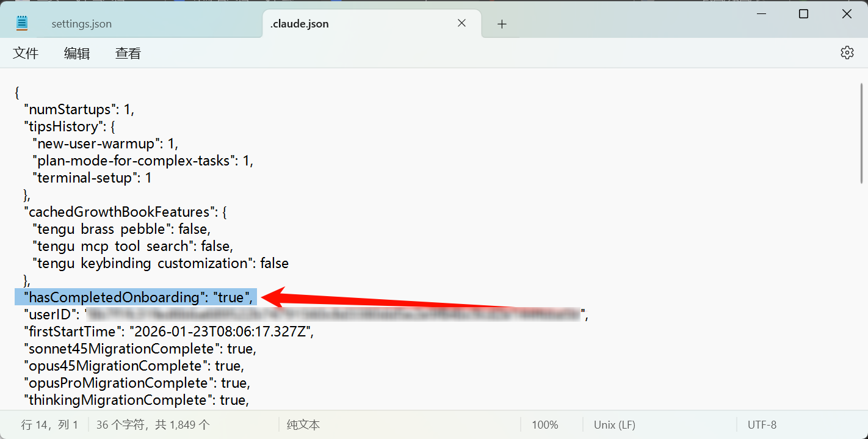Place cursor on the firstStartTime line

(x=168, y=332)
